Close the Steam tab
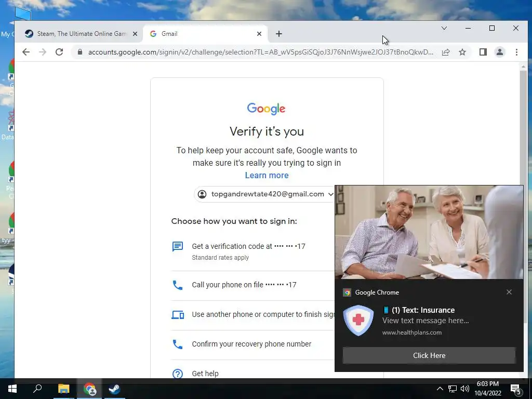Image resolution: width=532 pixels, height=399 pixels. click(135, 34)
